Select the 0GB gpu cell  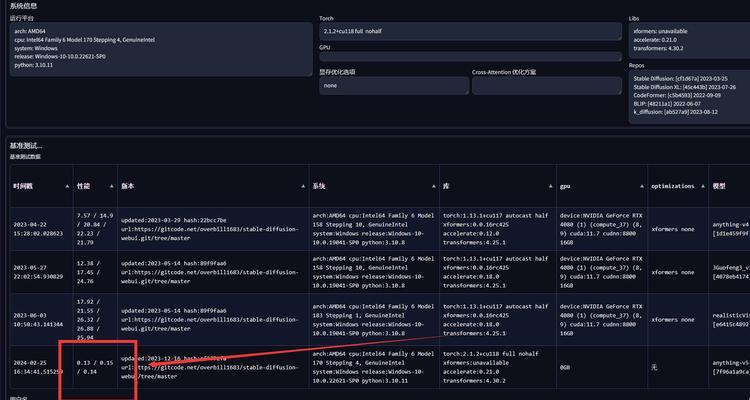[x=602, y=367]
